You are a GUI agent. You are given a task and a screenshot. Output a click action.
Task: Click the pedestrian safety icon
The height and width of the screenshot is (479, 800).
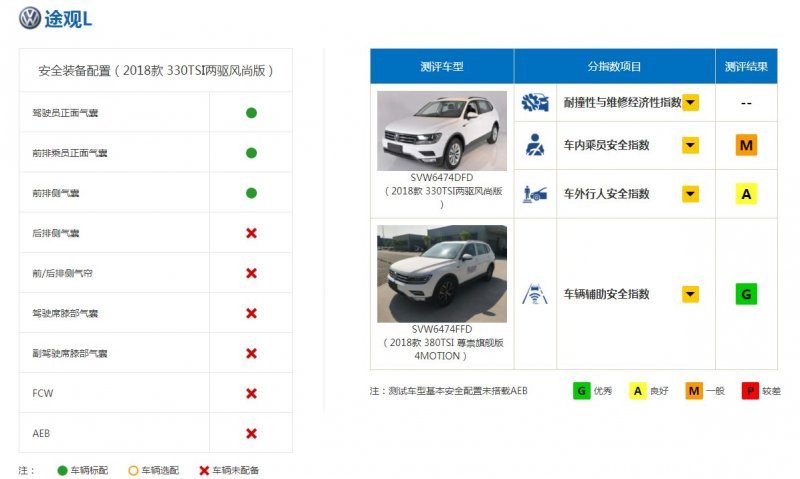pyautogui.click(x=535, y=194)
